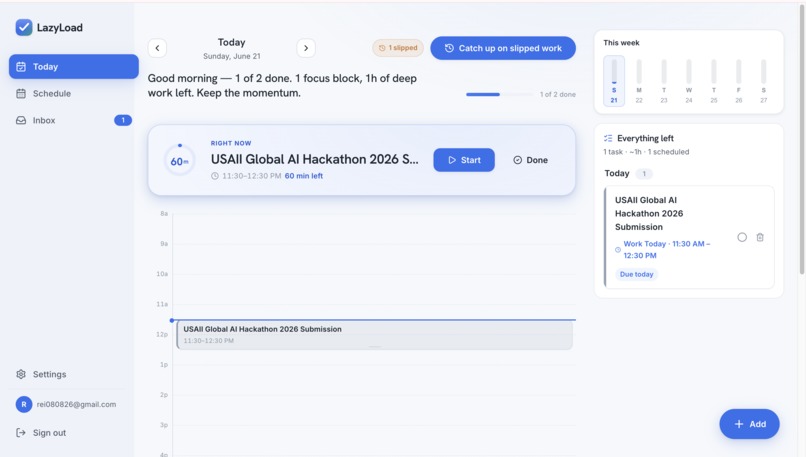Screen dimensions: 806x457
Task: Select Tuesday 23 in This week
Action: pyautogui.click(x=664, y=81)
